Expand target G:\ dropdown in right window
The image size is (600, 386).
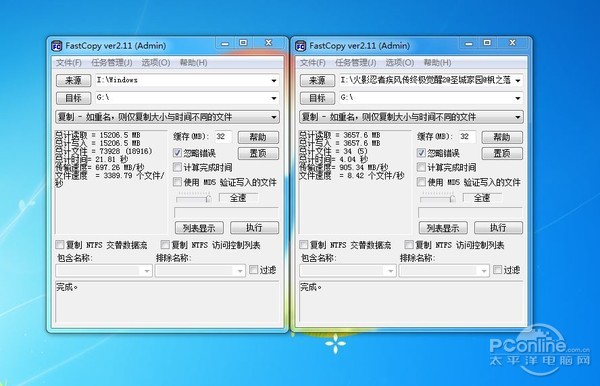518,98
